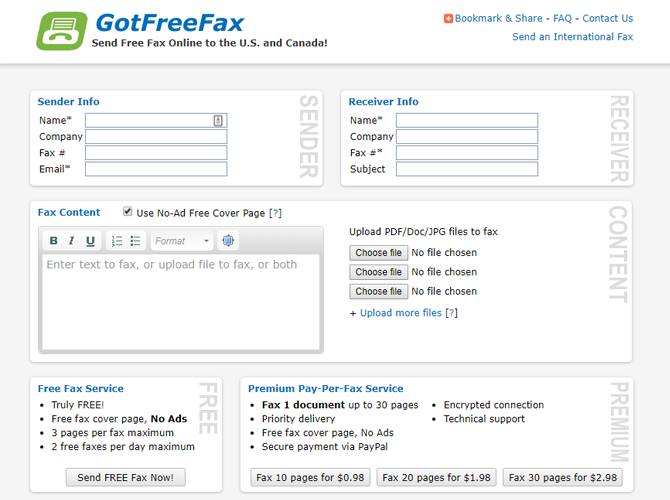Click 'Encrypted connection' text

pos(494,405)
